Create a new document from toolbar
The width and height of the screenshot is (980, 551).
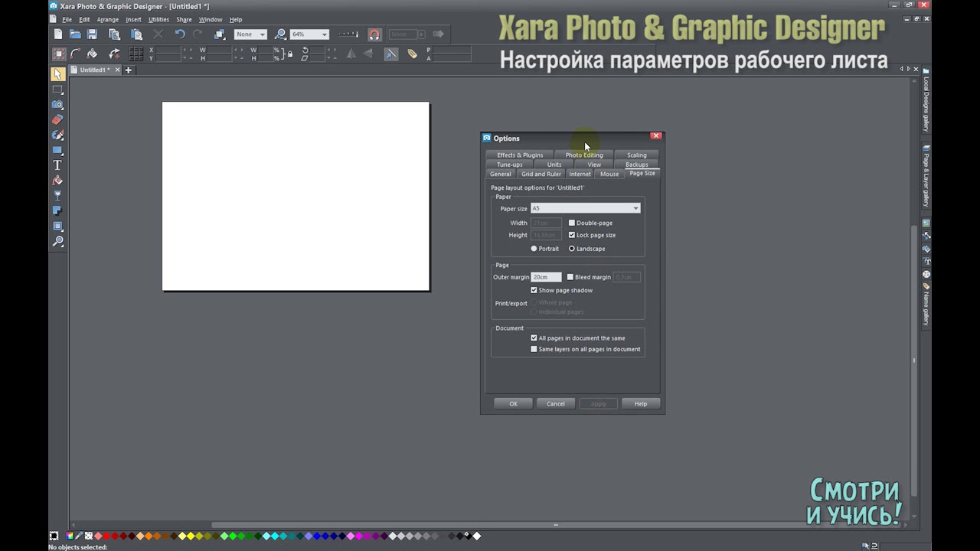pos(58,34)
